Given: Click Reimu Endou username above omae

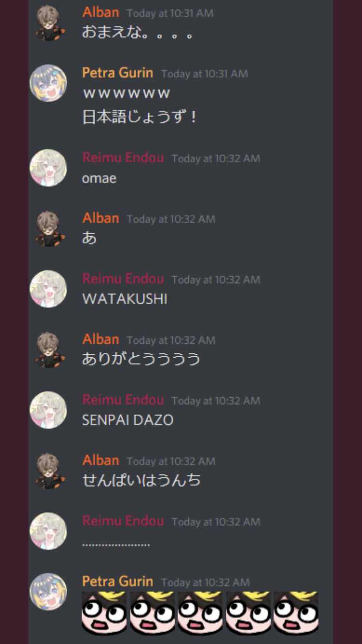Looking at the screenshot, I should coord(123,157).
